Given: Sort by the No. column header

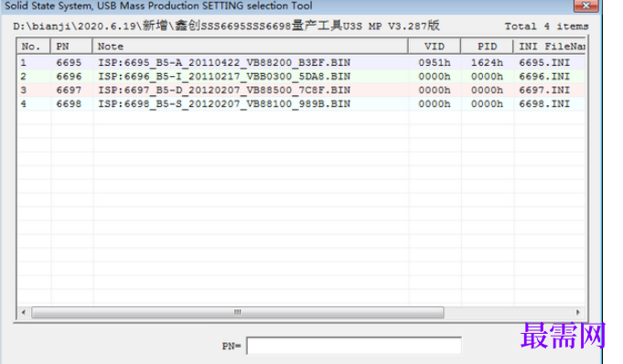Looking at the screenshot, I should point(34,47).
